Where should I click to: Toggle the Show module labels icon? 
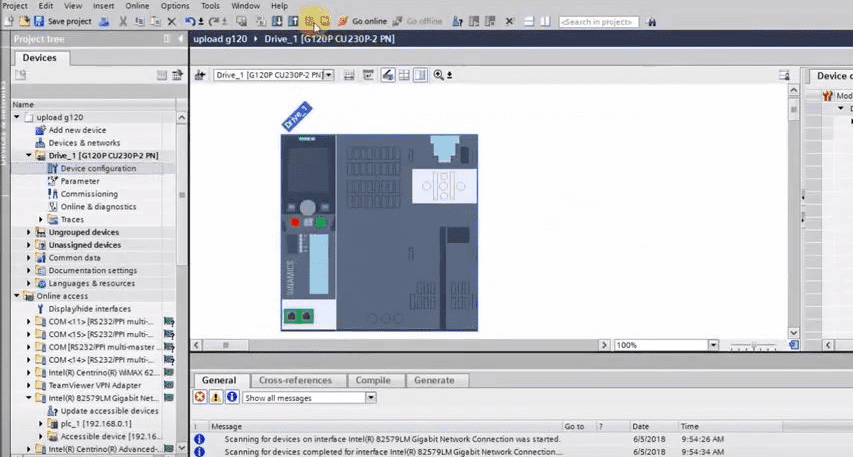tap(388, 75)
